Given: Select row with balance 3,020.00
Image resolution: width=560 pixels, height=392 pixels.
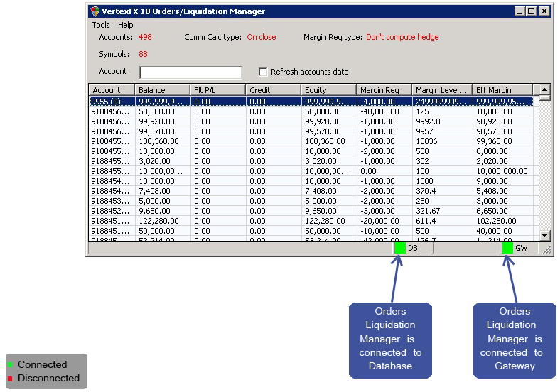Looking at the screenshot, I should pyautogui.click(x=311, y=161).
